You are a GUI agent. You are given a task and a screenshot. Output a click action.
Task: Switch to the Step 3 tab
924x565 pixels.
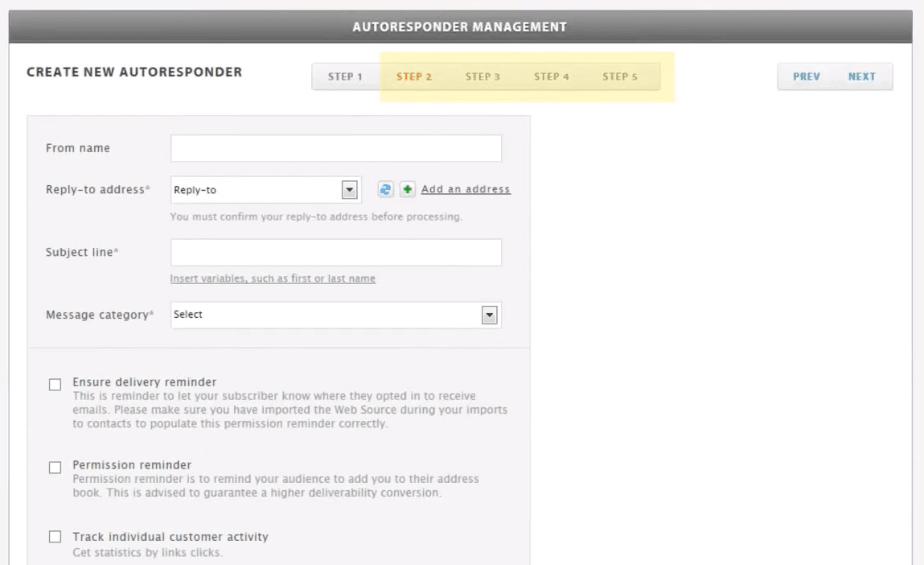(x=483, y=76)
